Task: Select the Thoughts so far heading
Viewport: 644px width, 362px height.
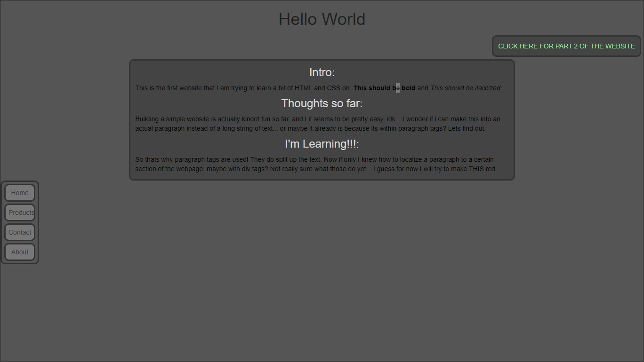Action: point(322,103)
